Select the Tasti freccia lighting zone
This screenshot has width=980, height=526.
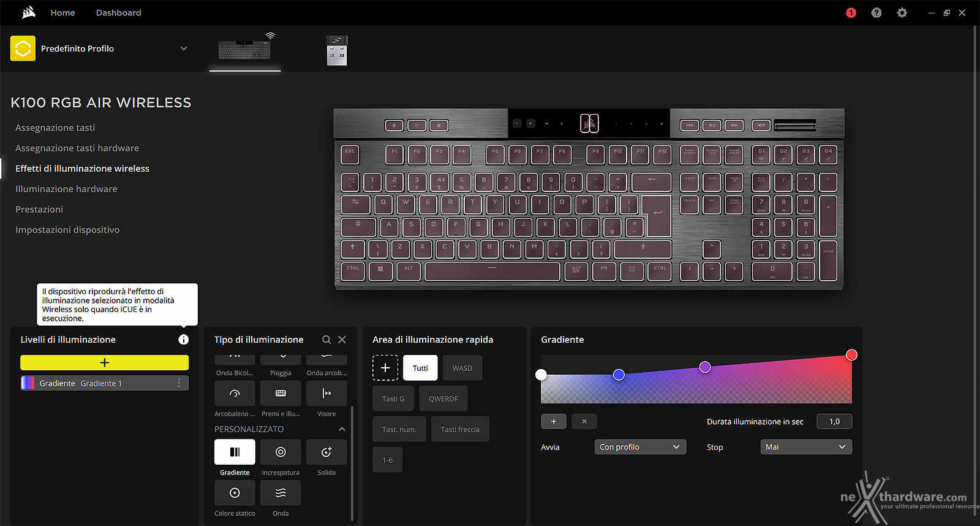coord(460,429)
